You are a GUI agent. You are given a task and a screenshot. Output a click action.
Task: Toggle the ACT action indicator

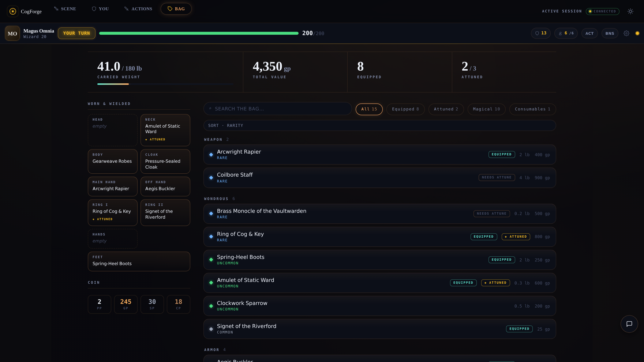589,33
